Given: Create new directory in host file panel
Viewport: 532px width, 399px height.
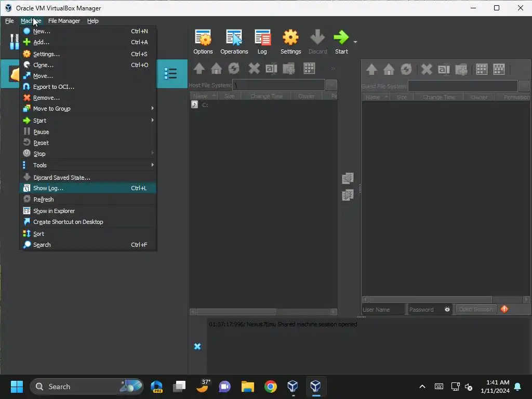Looking at the screenshot, I should coord(289,69).
